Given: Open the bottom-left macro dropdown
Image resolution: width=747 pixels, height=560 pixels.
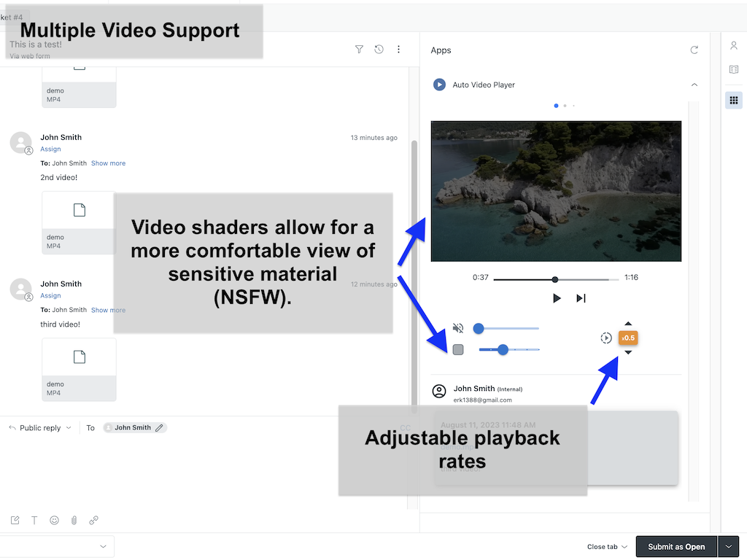Looking at the screenshot, I should 57,546.
